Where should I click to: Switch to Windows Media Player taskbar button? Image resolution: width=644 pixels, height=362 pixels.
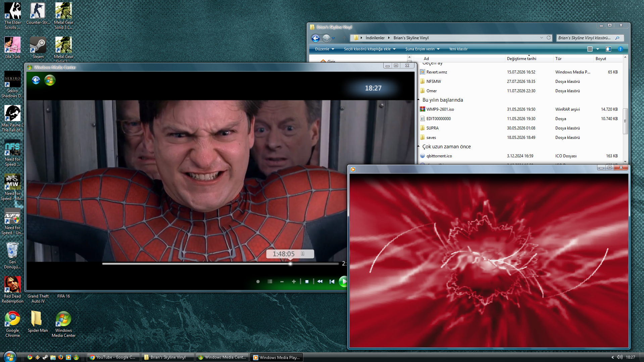pyautogui.click(x=277, y=357)
